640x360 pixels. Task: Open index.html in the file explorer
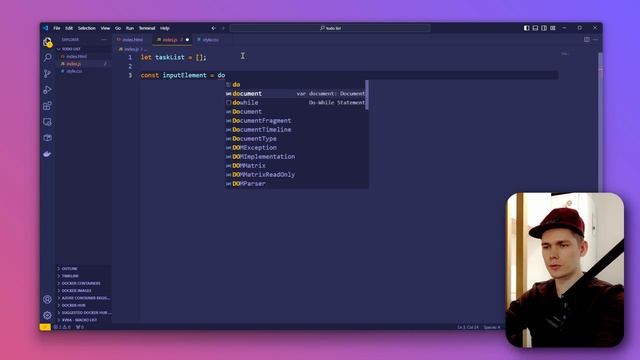83,56
